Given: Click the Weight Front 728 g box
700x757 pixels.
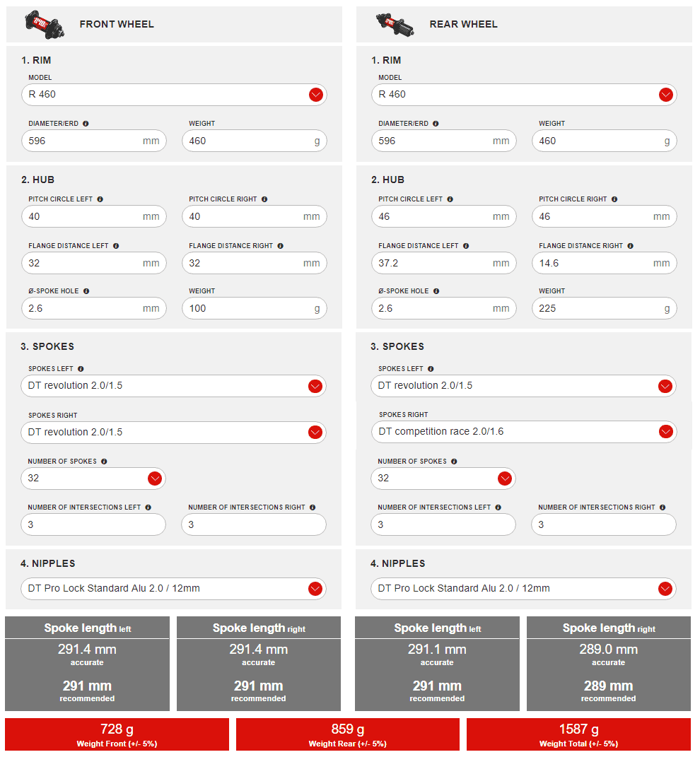Looking at the screenshot, I should 117,734.
